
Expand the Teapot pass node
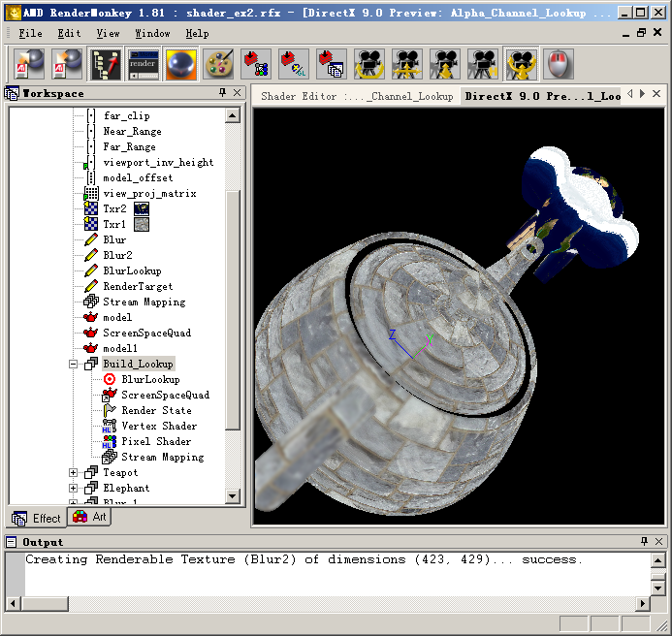[x=74, y=473]
